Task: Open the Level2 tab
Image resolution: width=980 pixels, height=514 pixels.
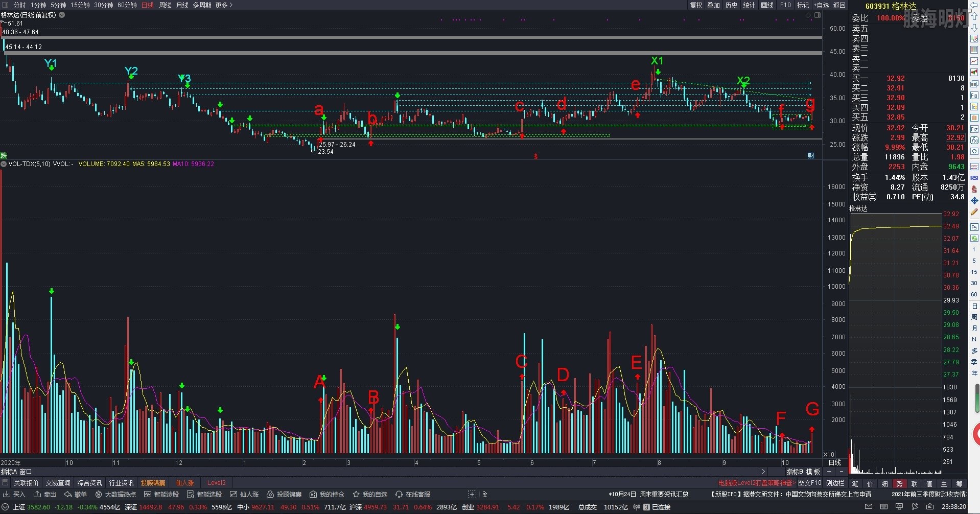Action: pos(216,483)
